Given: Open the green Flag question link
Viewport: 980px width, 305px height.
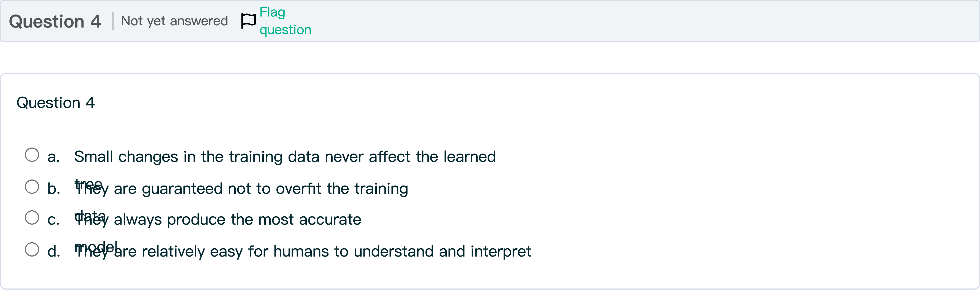Looking at the screenshot, I should [285, 21].
